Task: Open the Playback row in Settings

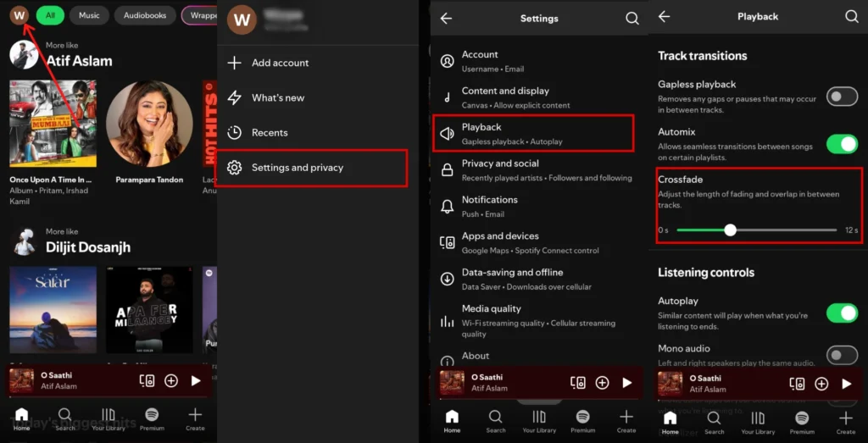Action: [533, 133]
